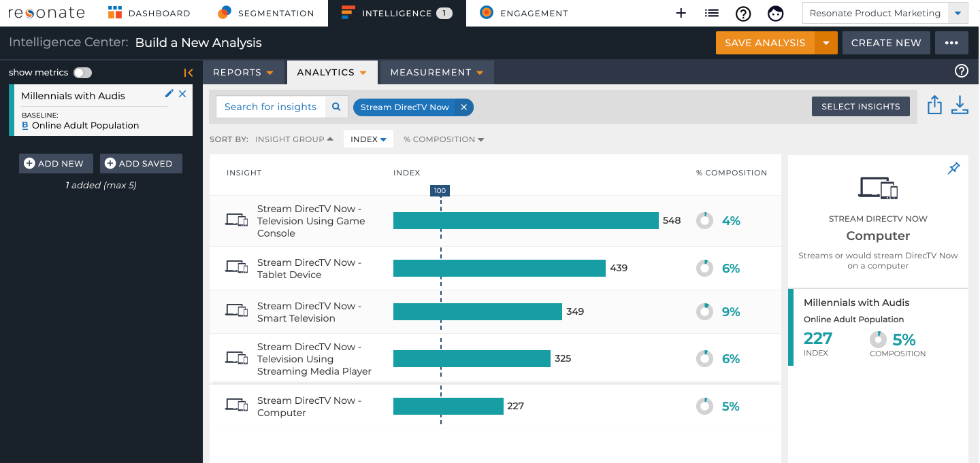Open the Dashboard tab
The width and height of the screenshot is (980, 463).
(x=149, y=13)
